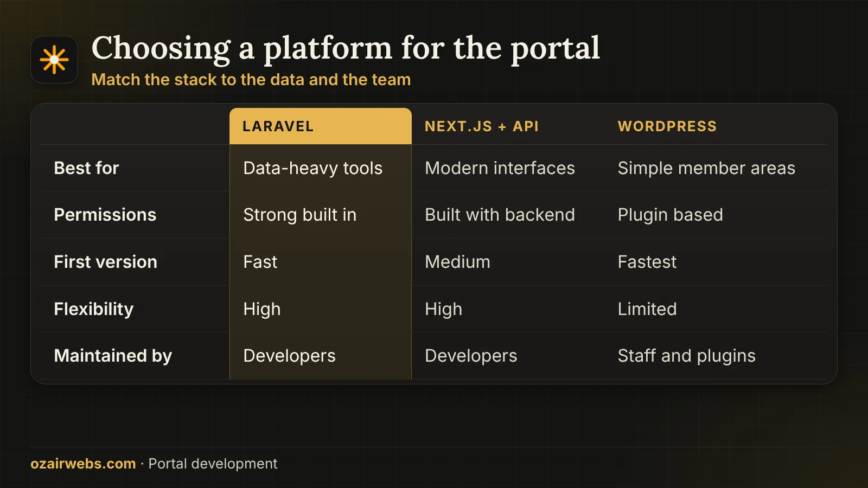Viewport: 868px width, 488px height.
Task: Open the ozairwebs.com link
Action: point(83,464)
